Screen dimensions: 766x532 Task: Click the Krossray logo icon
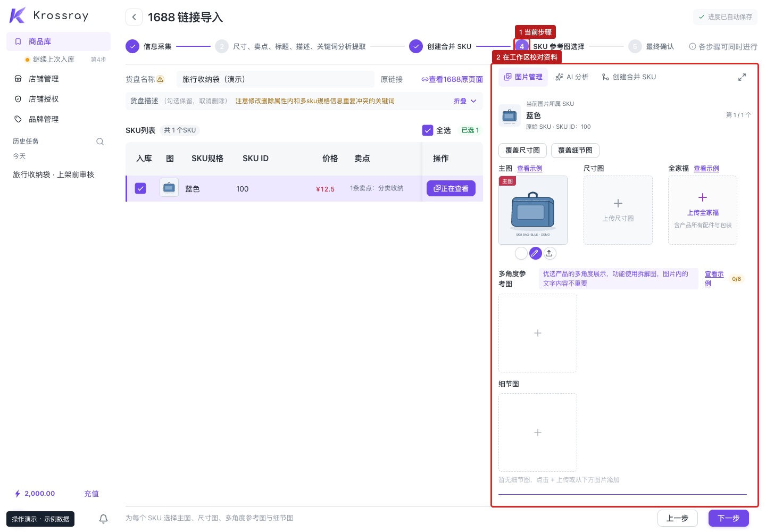[x=17, y=15]
